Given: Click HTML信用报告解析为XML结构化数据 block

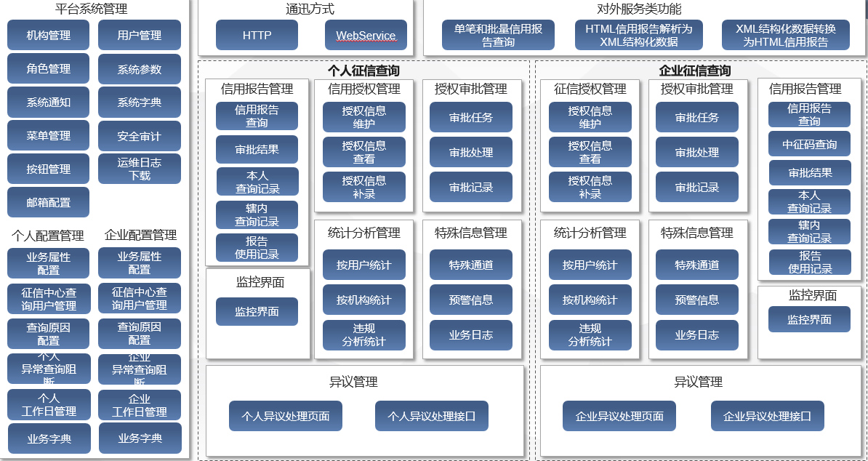Looking at the screenshot, I should pos(639,35).
